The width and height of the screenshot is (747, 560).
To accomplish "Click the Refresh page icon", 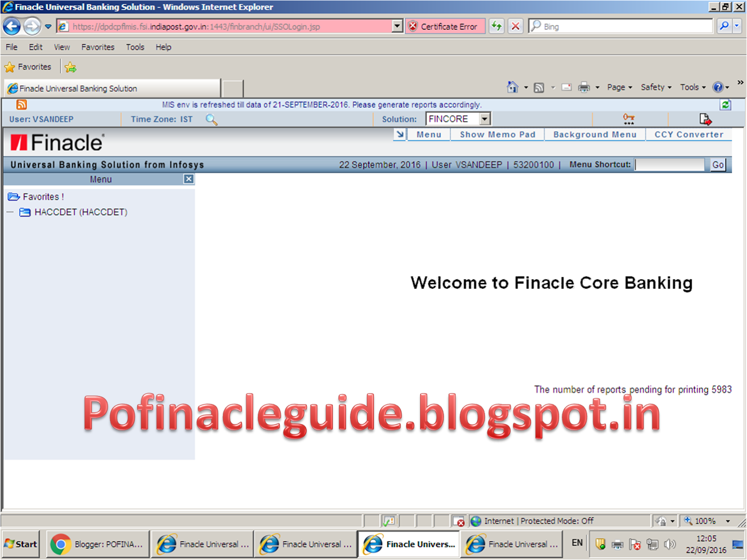I will [x=497, y=26].
